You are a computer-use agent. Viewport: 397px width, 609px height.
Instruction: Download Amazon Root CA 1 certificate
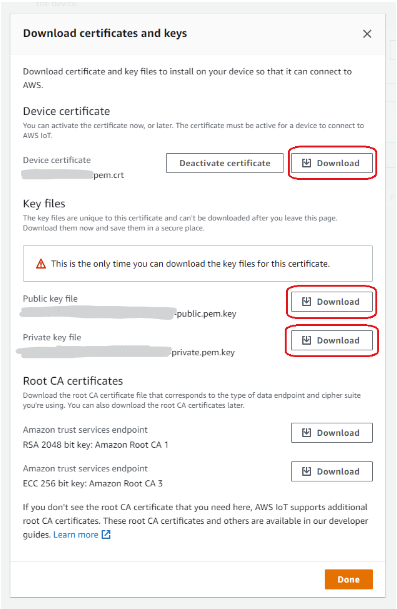332,433
